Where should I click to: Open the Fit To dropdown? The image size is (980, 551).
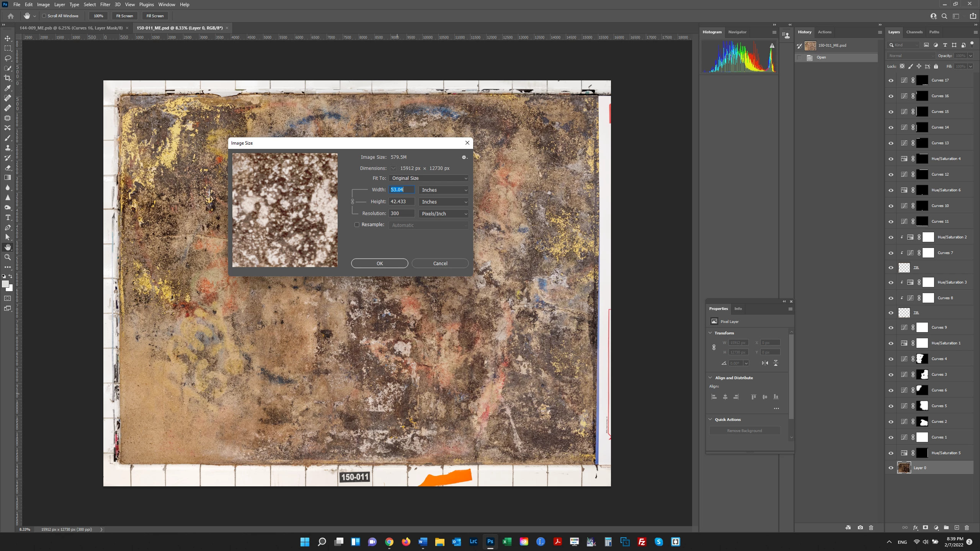pyautogui.click(x=428, y=178)
